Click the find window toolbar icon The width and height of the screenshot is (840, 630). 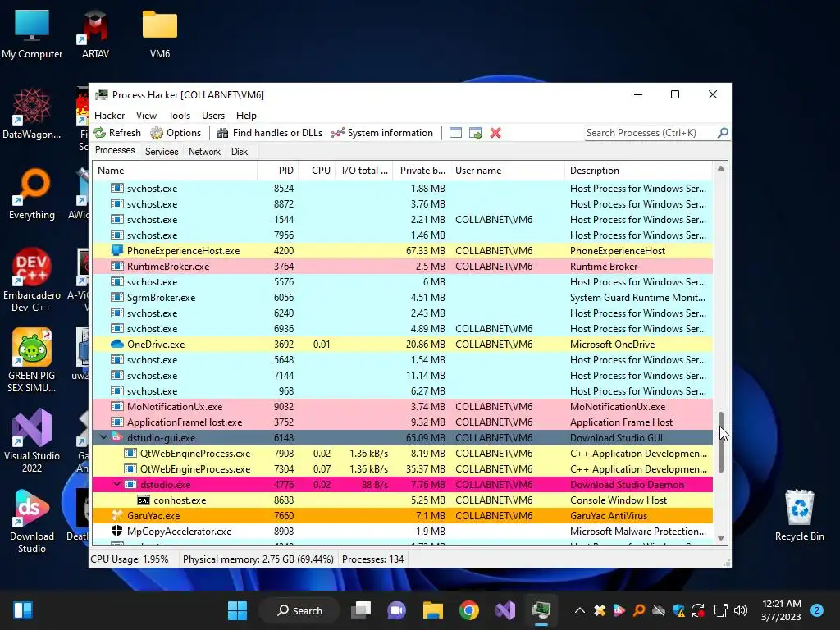click(455, 133)
